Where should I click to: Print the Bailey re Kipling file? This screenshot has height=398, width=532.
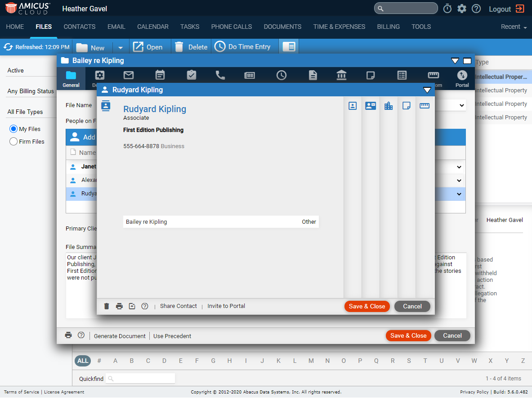(68, 335)
